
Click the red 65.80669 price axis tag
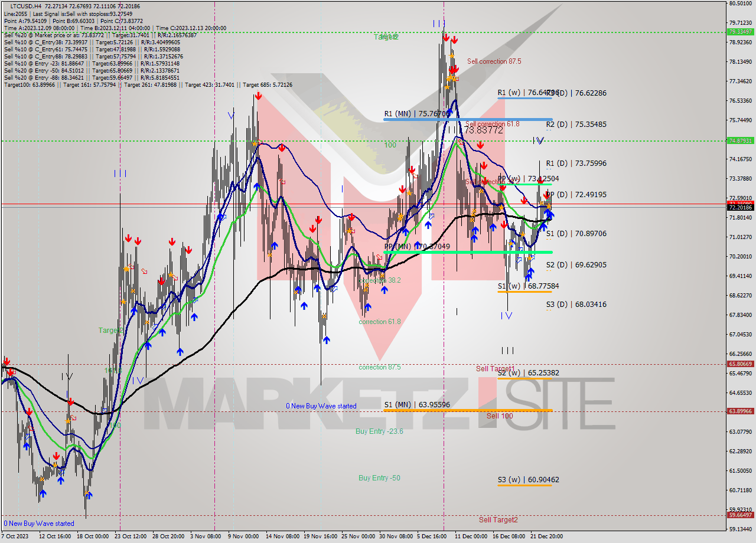741,364
